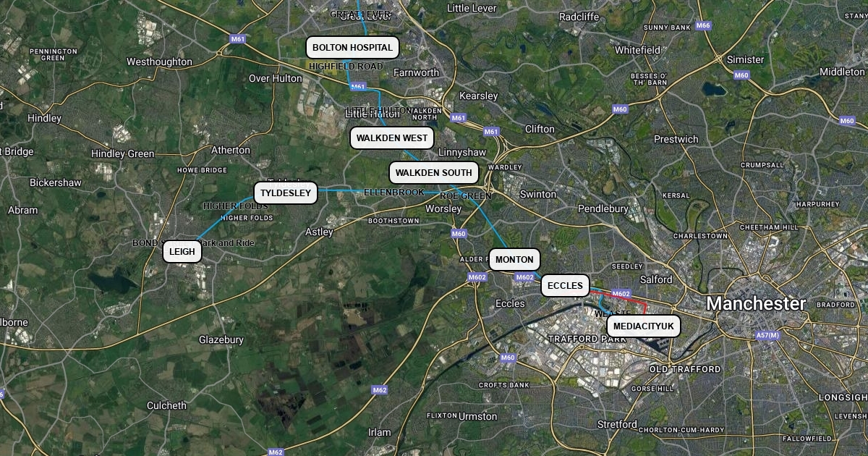The width and height of the screenshot is (868, 456).
Task: Open the WALKDEN SOUTH station marker
Action: tap(434, 173)
